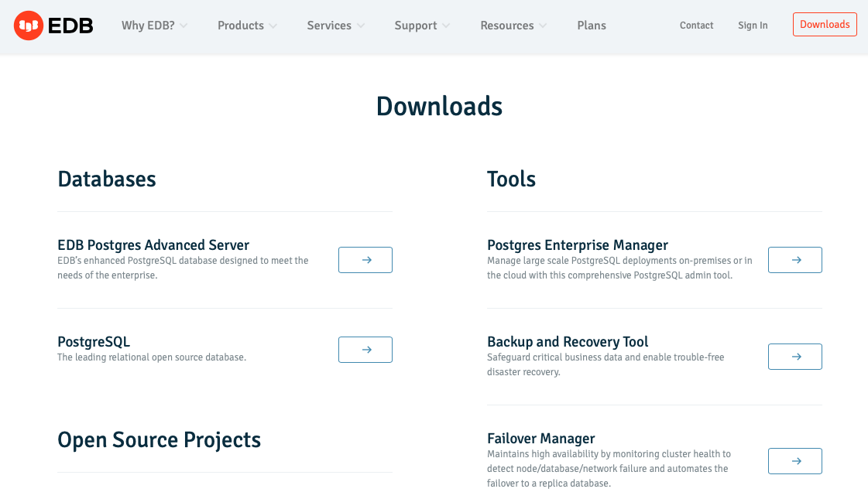The height and width of the screenshot is (499, 868).
Task: Select the Backup and Recovery Tool heading
Action: [x=568, y=342]
